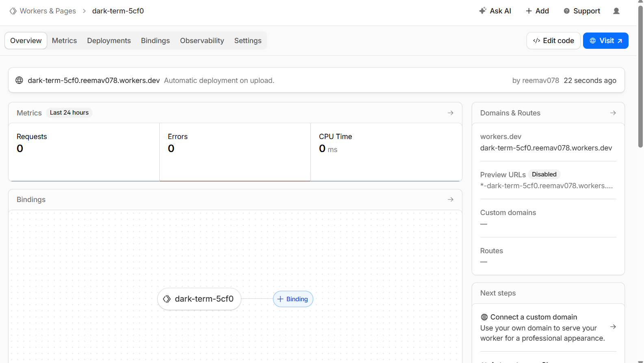Open Domains & Routes via arrow icon
The width and height of the screenshot is (644, 363).
[613, 113]
